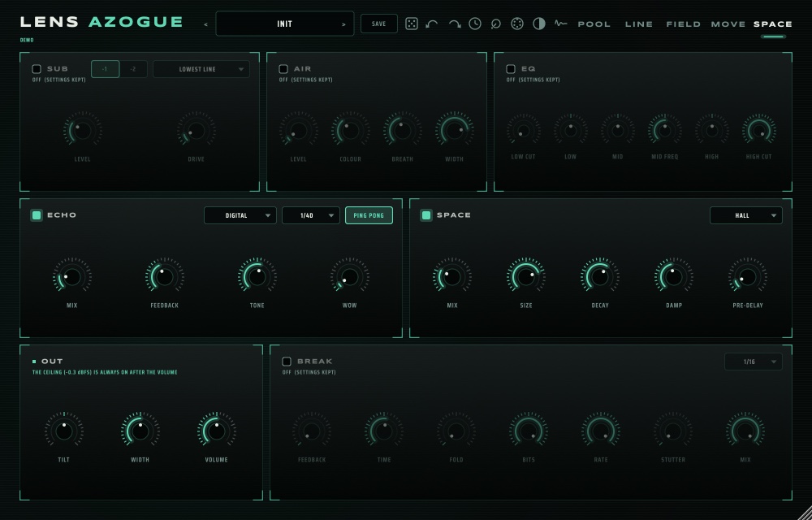Randomize the patch with the dice icon
812x520 pixels.
coord(412,24)
